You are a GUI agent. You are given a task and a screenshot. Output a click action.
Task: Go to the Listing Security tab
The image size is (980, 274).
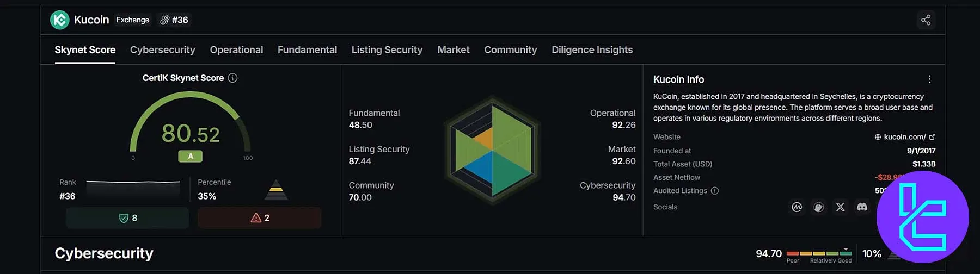tap(387, 50)
